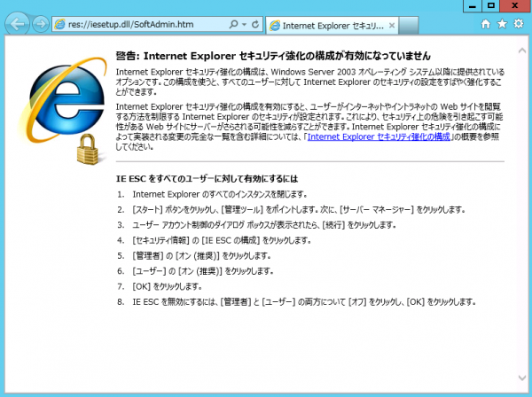The height and width of the screenshot is (397, 532).
Task: Expand the address bar dropdown arrow
Action: coord(242,27)
